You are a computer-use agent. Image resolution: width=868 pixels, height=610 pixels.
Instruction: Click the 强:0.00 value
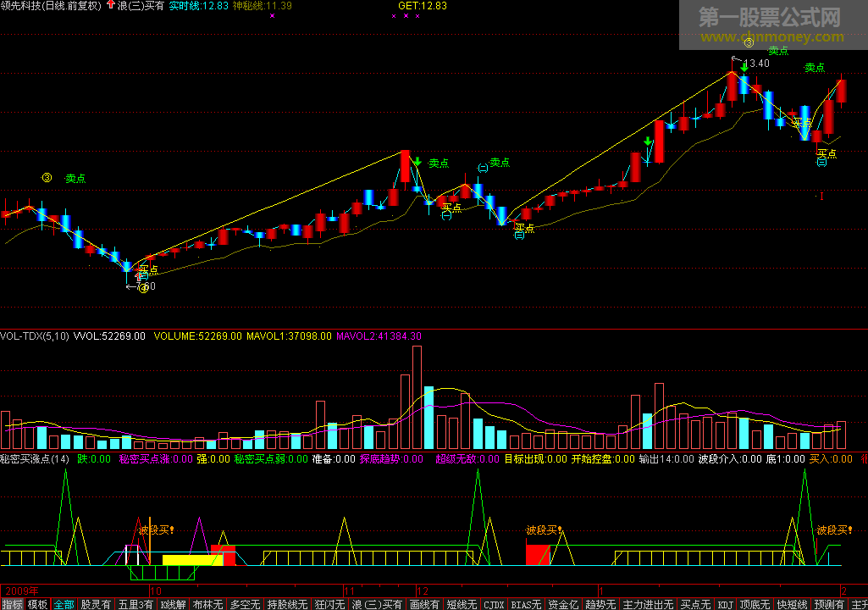click(x=213, y=459)
